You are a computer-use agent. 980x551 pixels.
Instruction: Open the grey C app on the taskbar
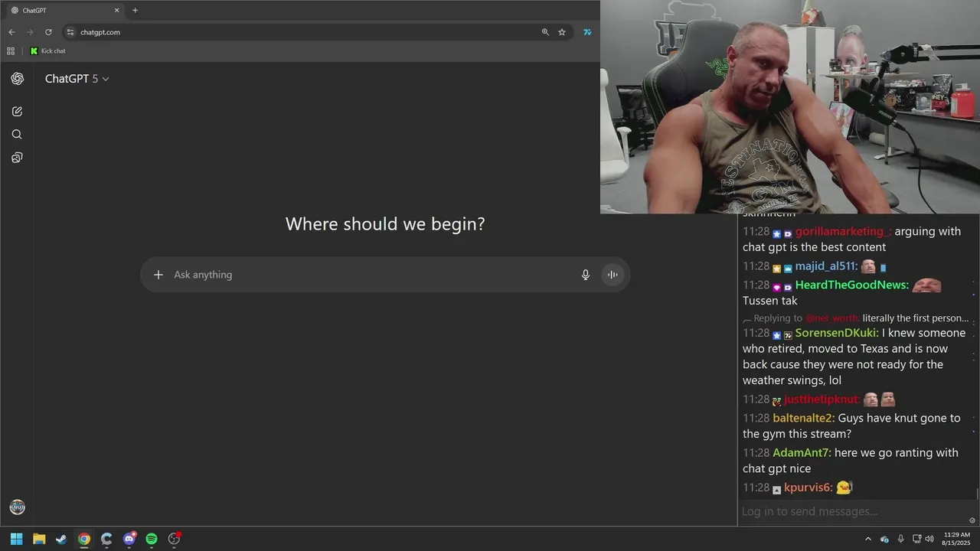coord(106,539)
